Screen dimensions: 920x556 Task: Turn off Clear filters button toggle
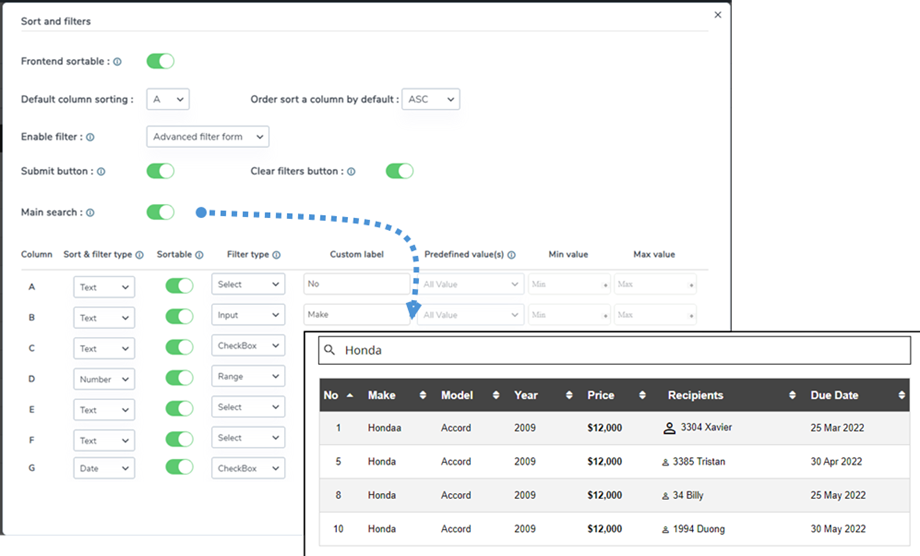pos(399,171)
